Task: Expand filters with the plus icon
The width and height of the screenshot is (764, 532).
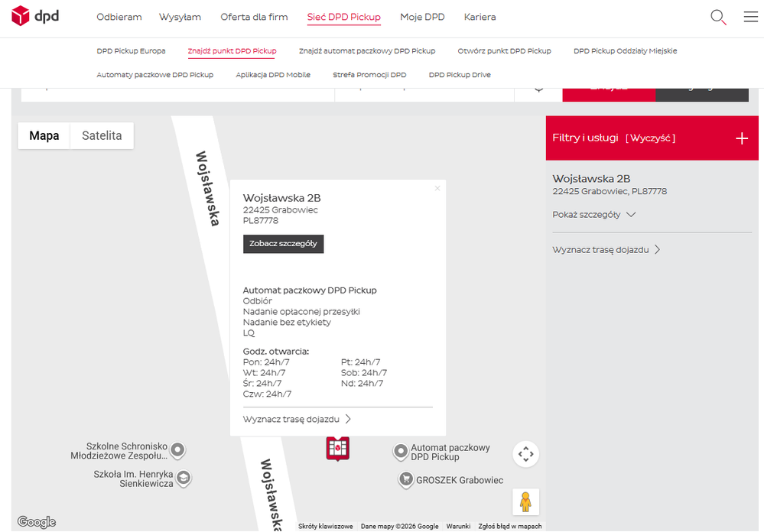Action: pyautogui.click(x=742, y=138)
